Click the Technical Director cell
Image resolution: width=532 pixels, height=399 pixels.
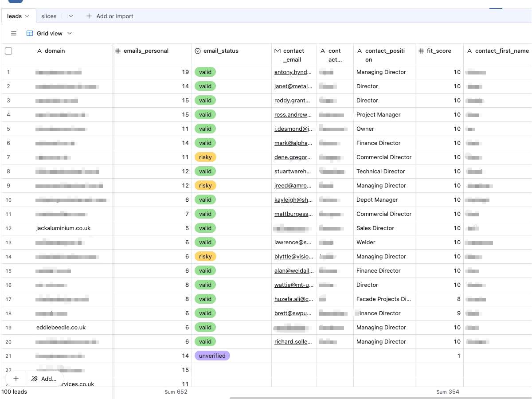[x=384, y=171]
